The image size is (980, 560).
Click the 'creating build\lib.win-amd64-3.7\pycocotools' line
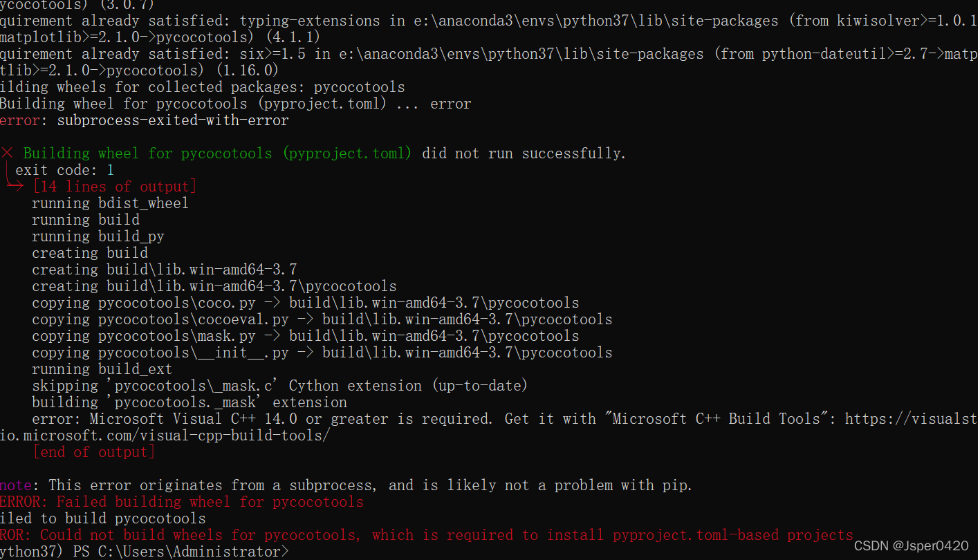[x=214, y=286]
